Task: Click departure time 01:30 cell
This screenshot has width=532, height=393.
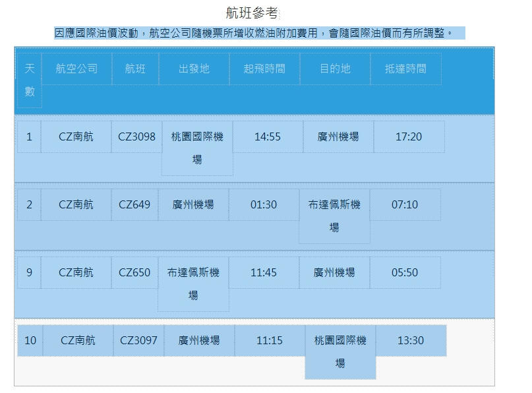Action: click(x=264, y=204)
